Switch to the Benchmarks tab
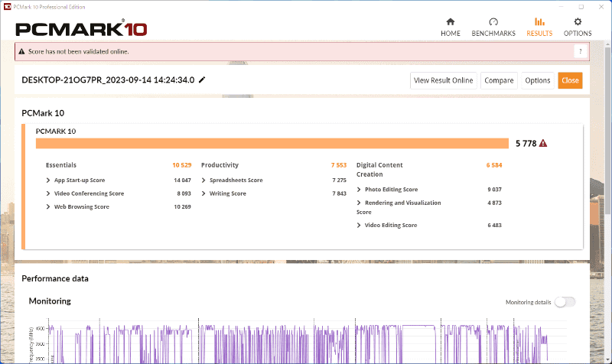Image resolution: width=612 pixels, height=364 pixels. pyautogui.click(x=493, y=28)
